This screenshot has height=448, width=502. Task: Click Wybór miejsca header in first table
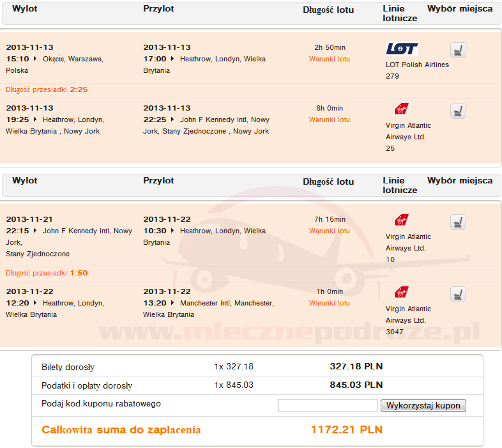(460, 9)
